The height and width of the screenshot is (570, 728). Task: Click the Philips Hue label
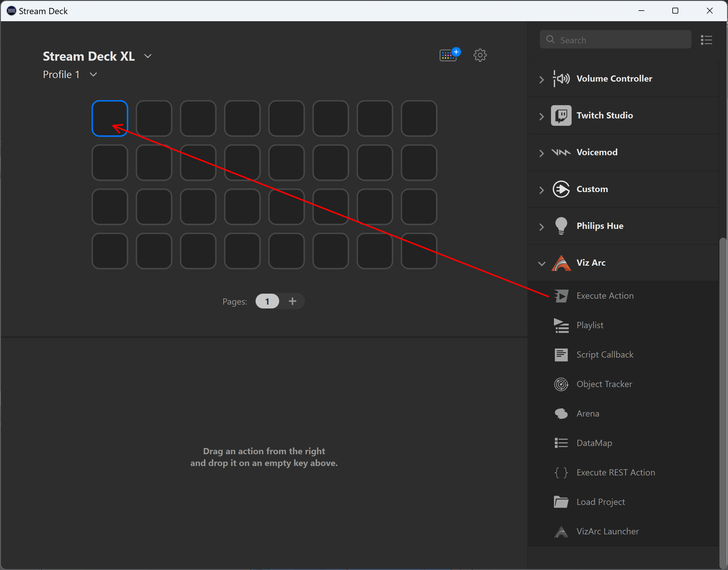[600, 226]
